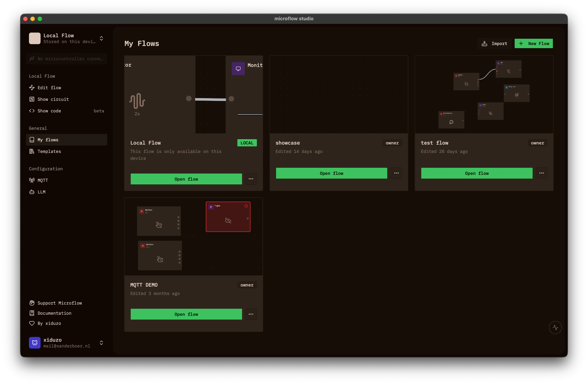Expand the xiduzo account menu chevrons

tap(101, 343)
